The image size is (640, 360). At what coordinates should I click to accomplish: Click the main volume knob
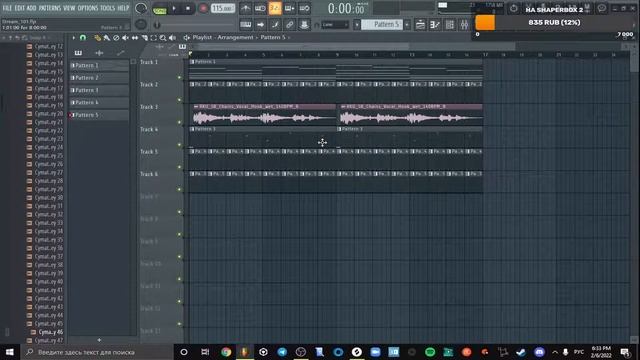pos(140,8)
